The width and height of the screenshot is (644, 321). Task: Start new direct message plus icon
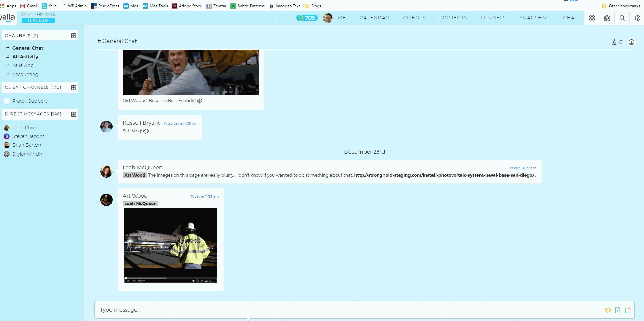click(x=74, y=114)
